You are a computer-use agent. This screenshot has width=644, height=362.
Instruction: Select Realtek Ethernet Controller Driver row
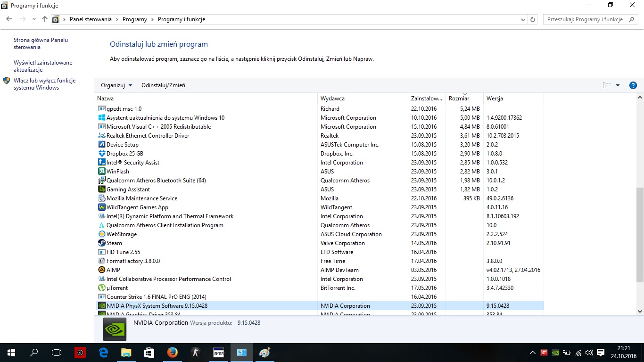point(319,136)
